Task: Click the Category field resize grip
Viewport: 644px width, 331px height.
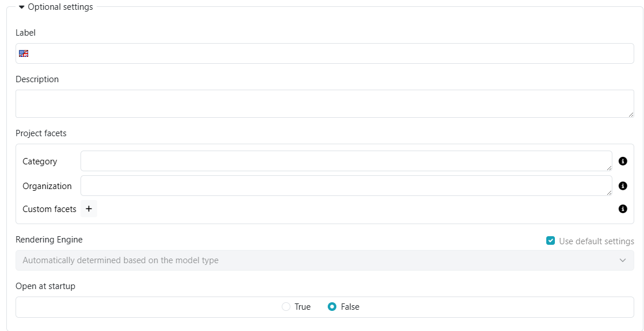Action: coord(610,168)
